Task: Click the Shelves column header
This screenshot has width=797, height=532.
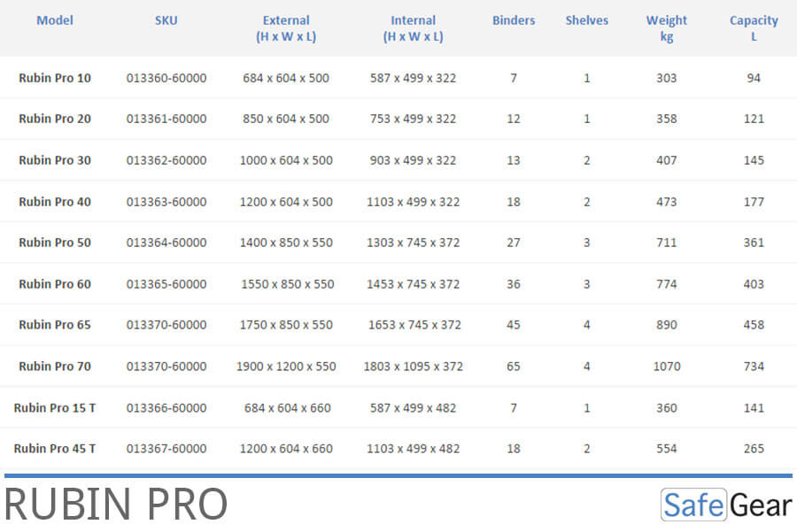Action: (587, 20)
